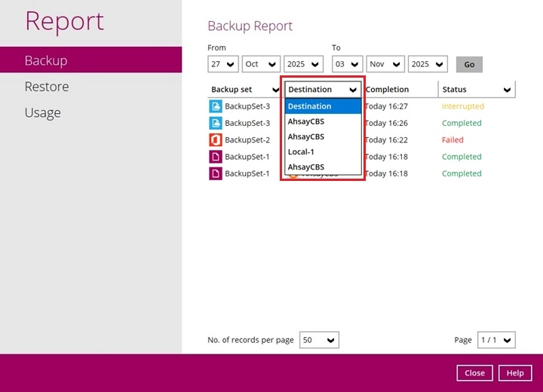Click the second BackupSet-3 blue icon
The height and width of the screenshot is (392, 543).
[216, 123]
